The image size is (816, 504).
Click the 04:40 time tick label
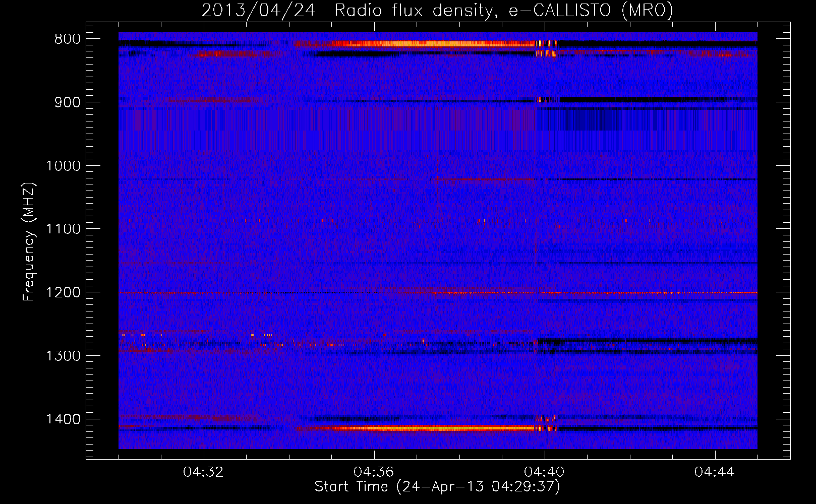pyautogui.click(x=544, y=472)
